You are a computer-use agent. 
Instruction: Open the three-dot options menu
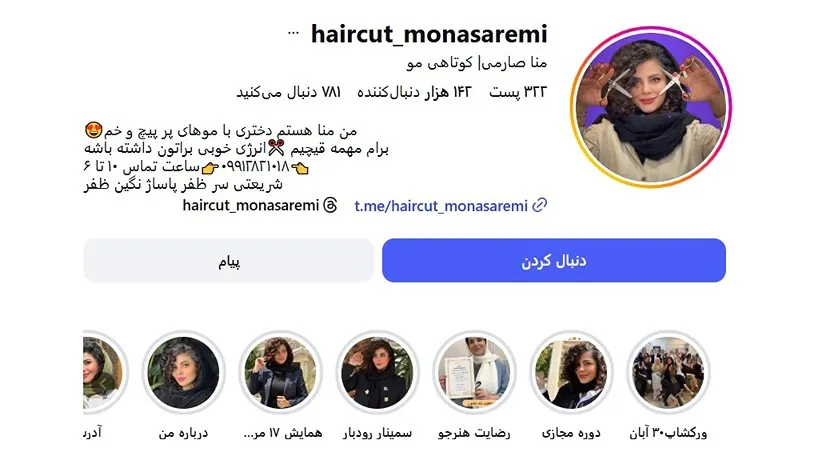[293, 34]
